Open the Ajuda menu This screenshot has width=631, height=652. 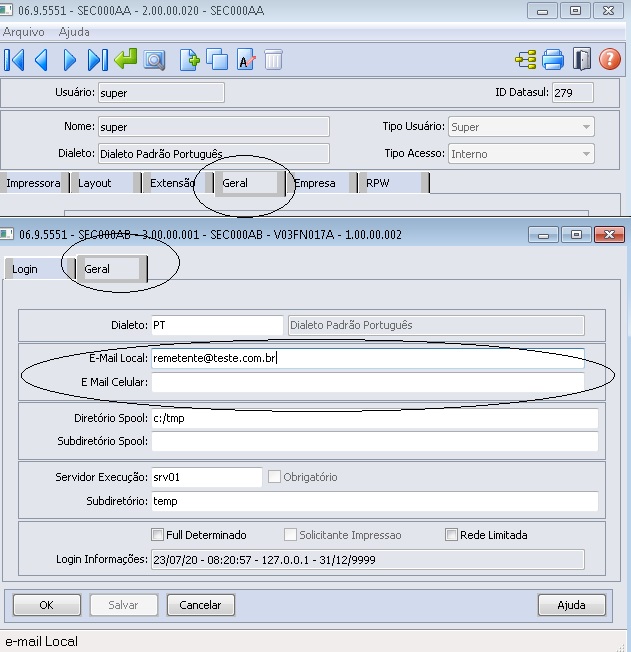click(x=74, y=32)
